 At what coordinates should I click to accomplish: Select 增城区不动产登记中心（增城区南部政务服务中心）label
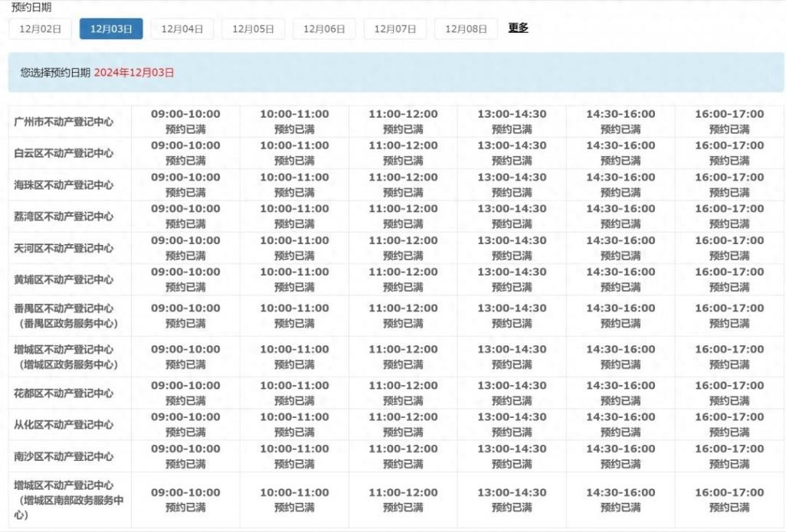click(x=69, y=500)
